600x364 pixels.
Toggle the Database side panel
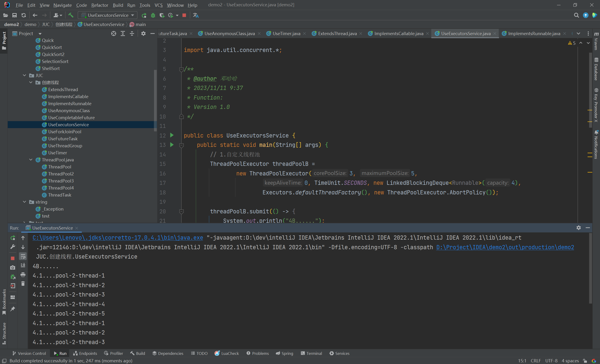click(x=596, y=69)
